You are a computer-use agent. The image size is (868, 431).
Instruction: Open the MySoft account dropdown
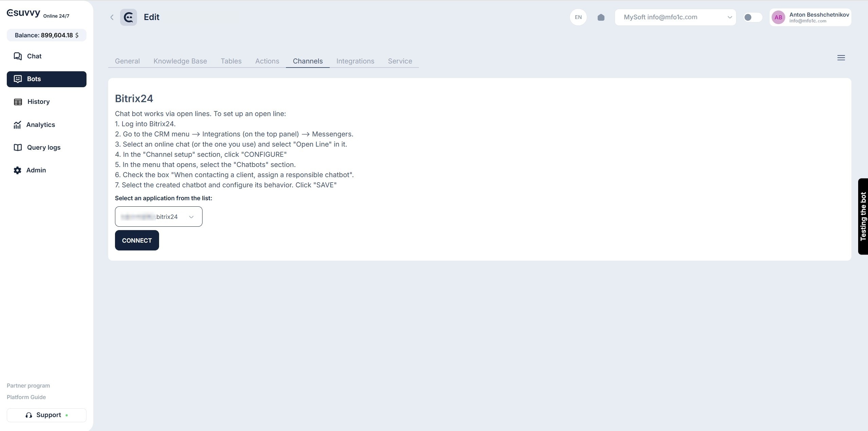675,17
